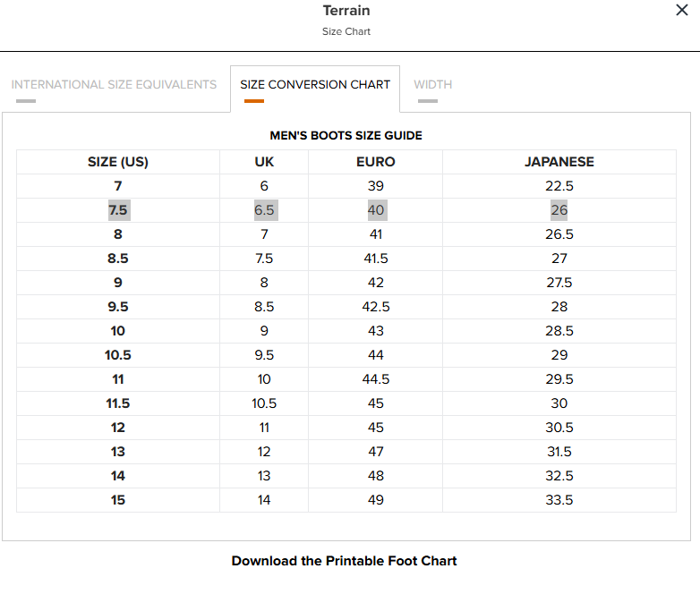Open the Width tab
The height and width of the screenshot is (594, 700).
point(432,85)
